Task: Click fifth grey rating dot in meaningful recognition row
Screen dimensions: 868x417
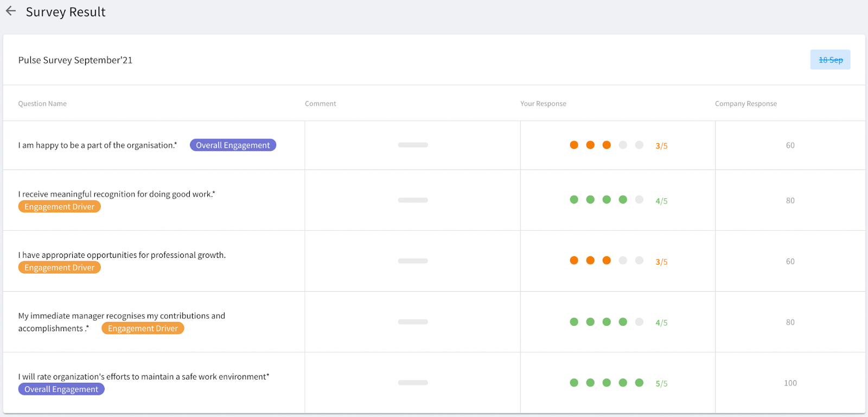Action: (639, 200)
